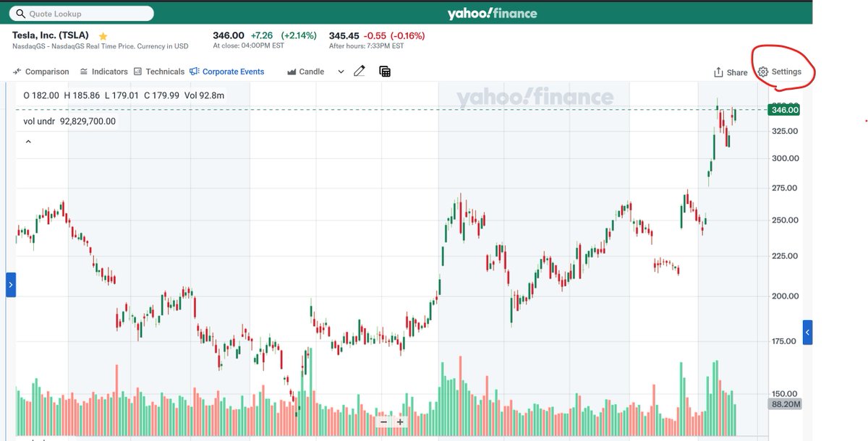Screen dimensions: 868x441
Task: Click the 175.00 price axis label
Action: click(x=785, y=341)
